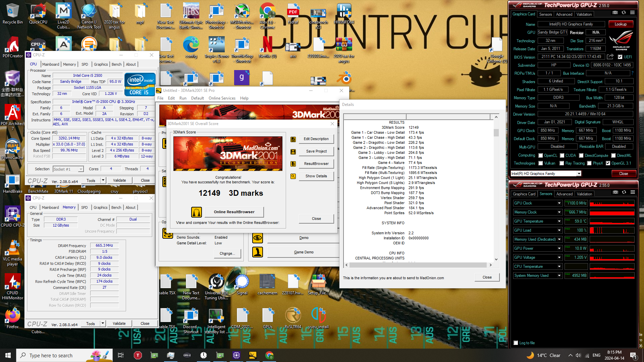Toggle the DirectML checkbox in GPU-Z
The width and height of the screenshot is (644, 362).
[613, 156]
